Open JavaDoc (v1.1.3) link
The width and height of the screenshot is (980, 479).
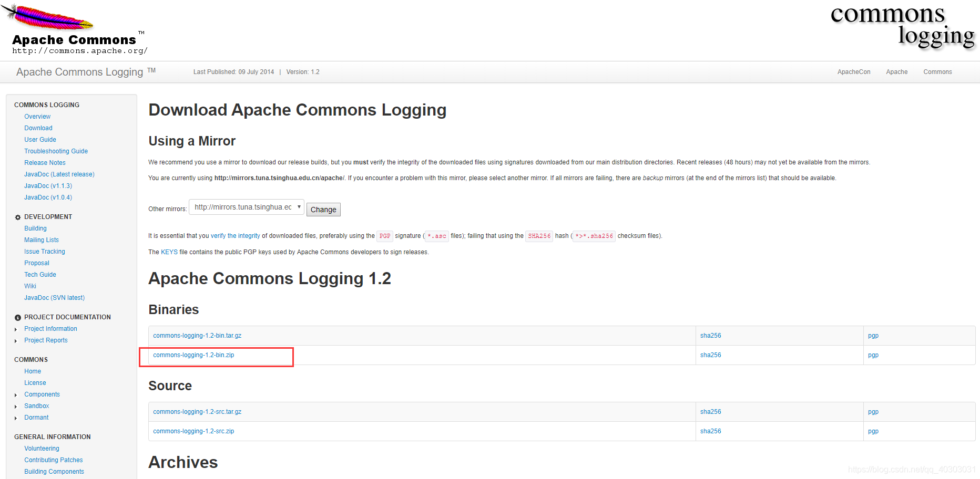point(48,186)
